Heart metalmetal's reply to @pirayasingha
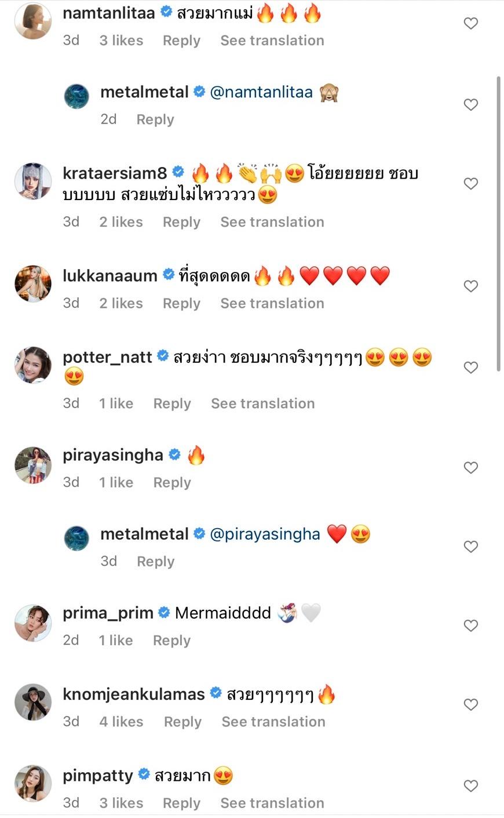This screenshot has height=818, width=504. [471, 547]
